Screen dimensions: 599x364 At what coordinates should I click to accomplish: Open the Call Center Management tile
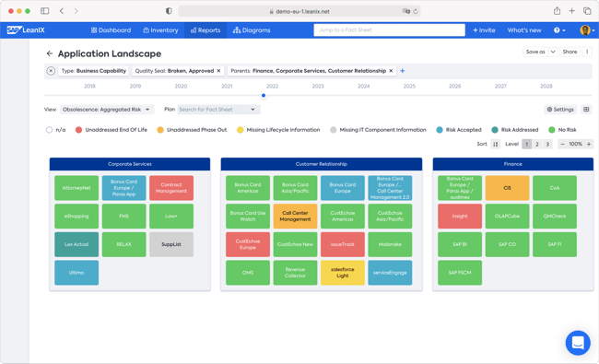pyautogui.click(x=295, y=217)
